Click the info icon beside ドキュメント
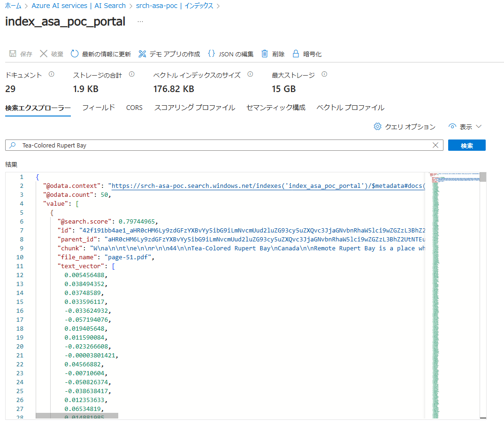The height and width of the screenshot is (426, 504). (52, 74)
